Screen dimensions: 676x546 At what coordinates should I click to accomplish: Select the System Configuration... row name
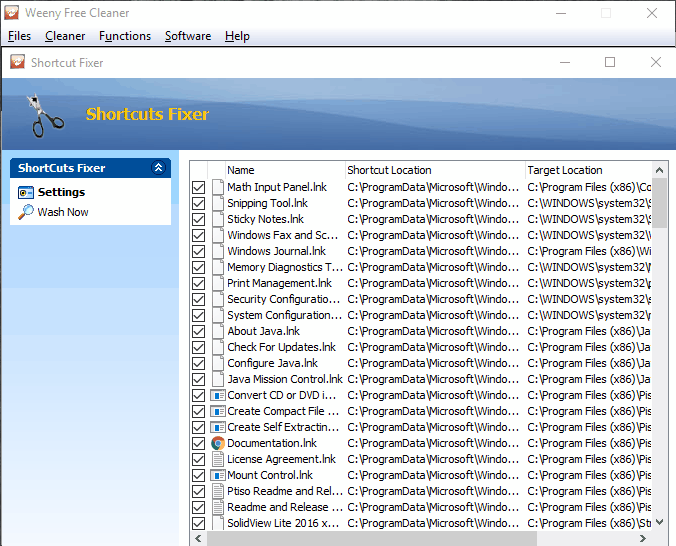tap(285, 315)
